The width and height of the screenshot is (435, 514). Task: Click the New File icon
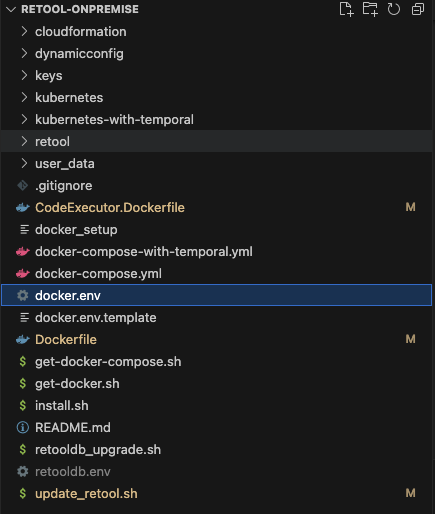(346, 9)
